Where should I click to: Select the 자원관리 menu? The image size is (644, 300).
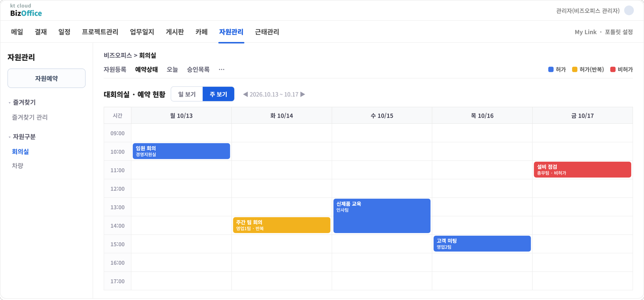pyautogui.click(x=231, y=32)
